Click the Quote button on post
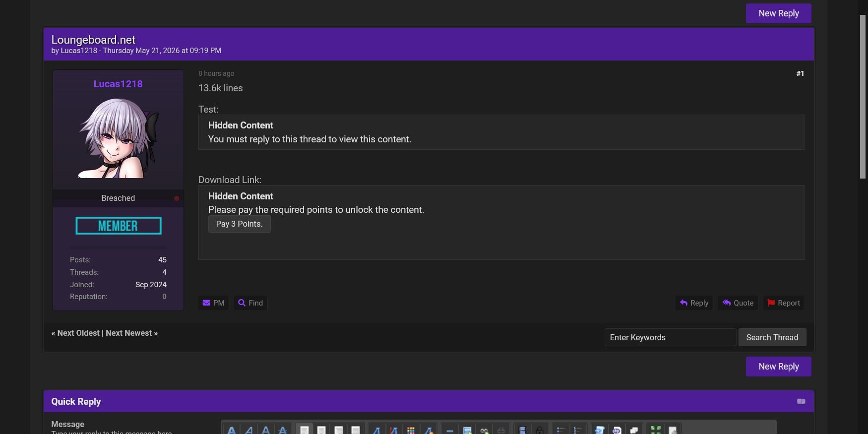The height and width of the screenshot is (434, 868). coord(738,303)
